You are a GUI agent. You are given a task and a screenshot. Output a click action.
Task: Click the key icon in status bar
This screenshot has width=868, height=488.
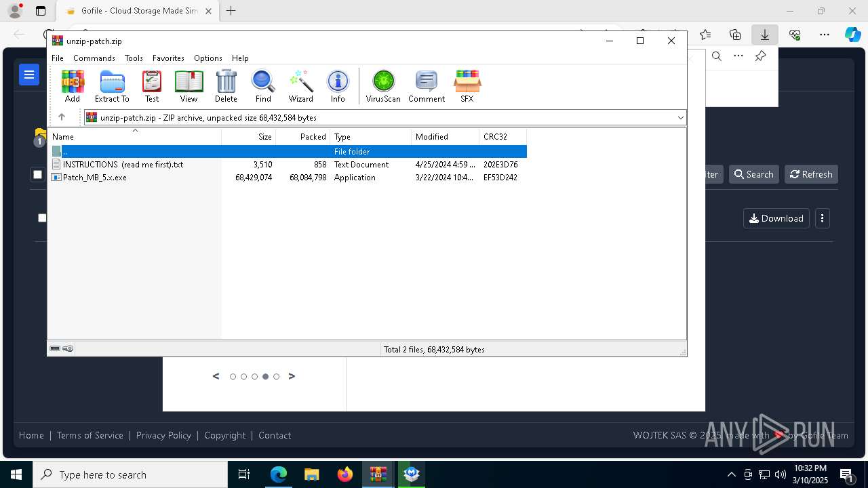pyautogui.click(x=68, y=349)
